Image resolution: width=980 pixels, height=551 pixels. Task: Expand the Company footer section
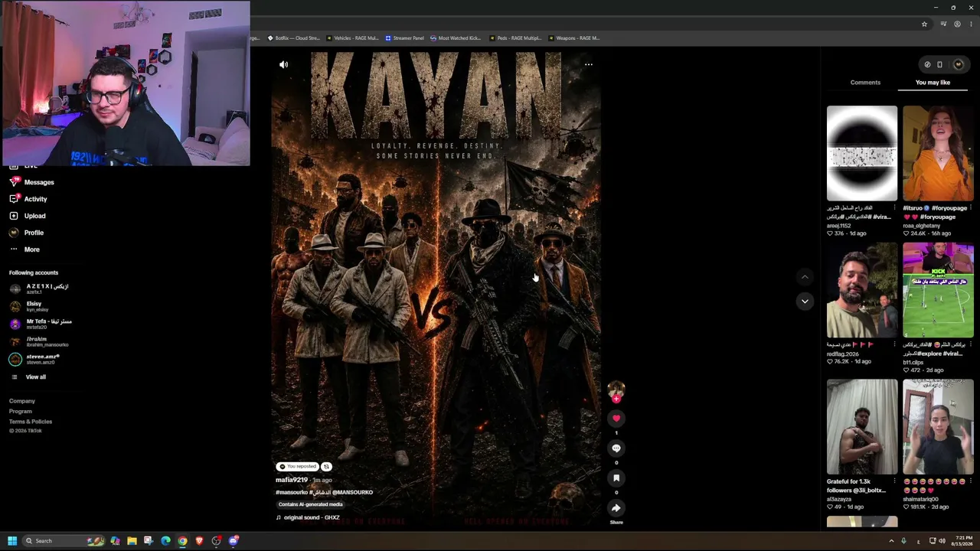(22, 401)
